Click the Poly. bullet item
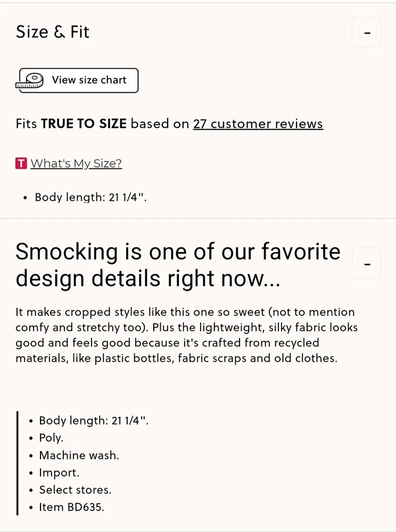 coord(51,438)
